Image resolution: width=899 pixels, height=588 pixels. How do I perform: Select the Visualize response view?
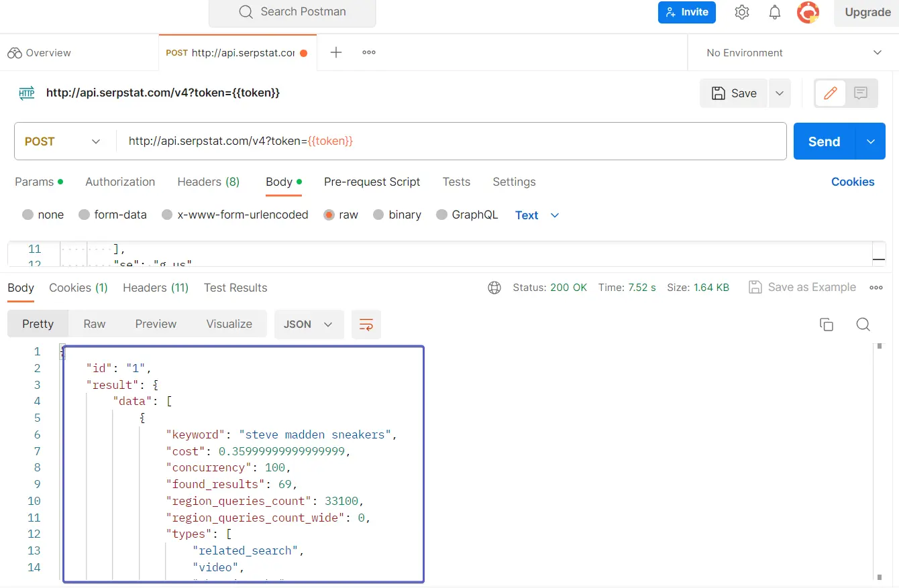pyautogui.click(x=229, y=324)
